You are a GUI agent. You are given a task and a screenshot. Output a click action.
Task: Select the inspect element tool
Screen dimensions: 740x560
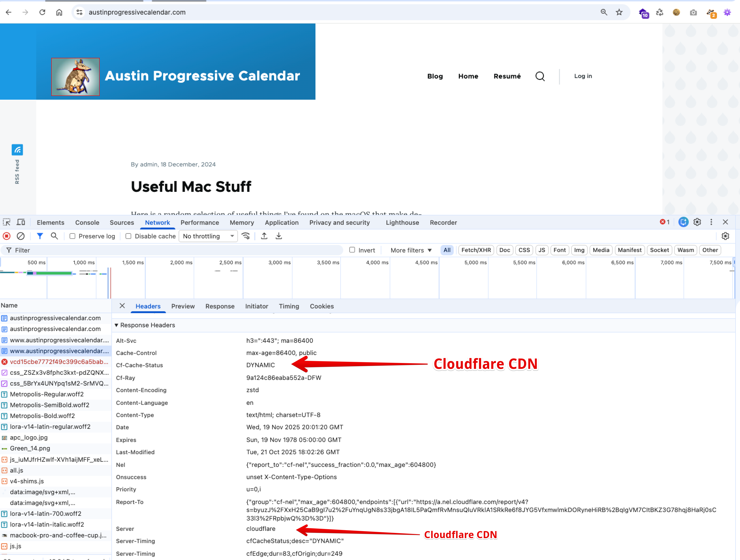click(7, 222)
